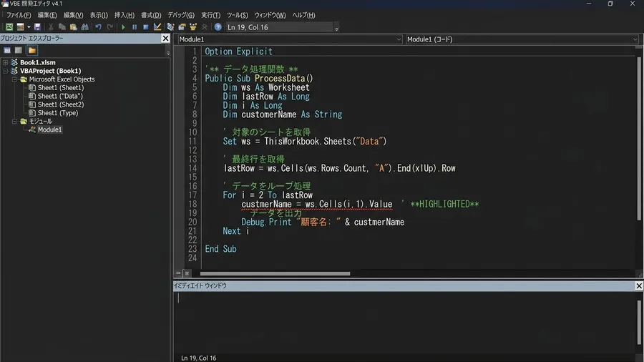Select the Microsoft Excel Objects folder label

[62, 79]
